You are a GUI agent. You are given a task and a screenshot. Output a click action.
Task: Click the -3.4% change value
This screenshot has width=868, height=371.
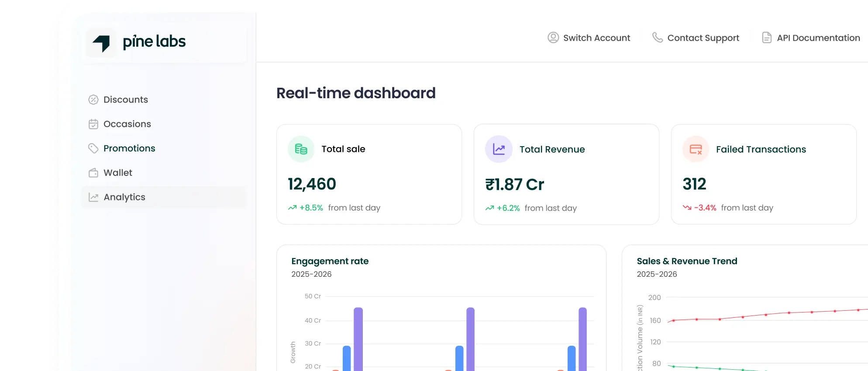click(705, 208)
